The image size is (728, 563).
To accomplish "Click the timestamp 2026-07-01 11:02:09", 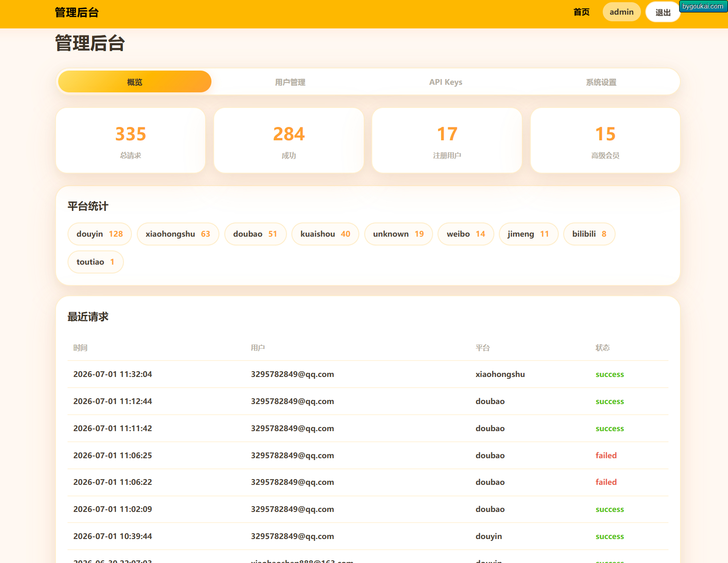I will pos(112,509).
